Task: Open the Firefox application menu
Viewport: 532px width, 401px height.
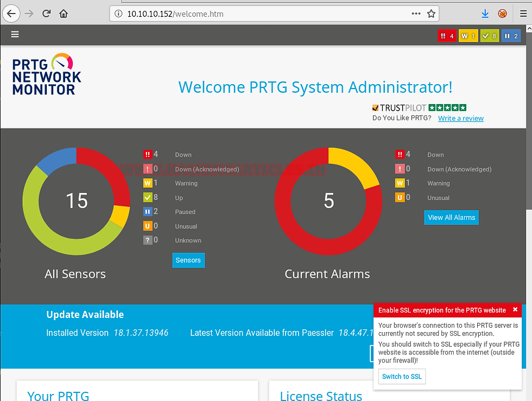Action: pos(523,14)
